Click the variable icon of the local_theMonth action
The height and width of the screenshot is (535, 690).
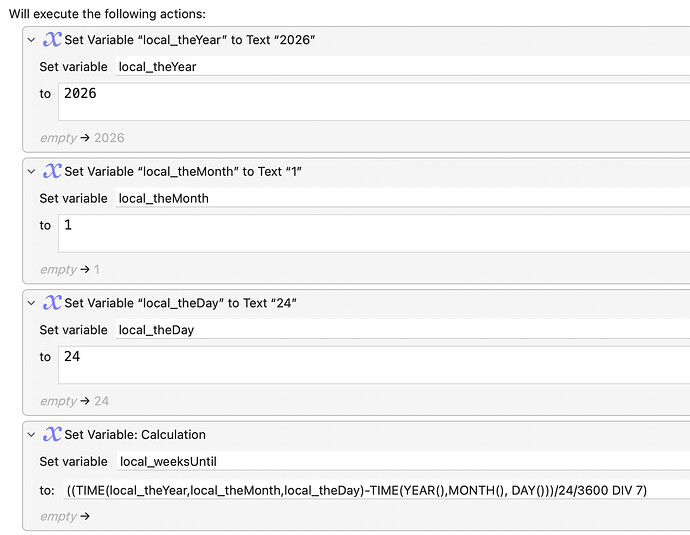click(x=52, y=171)
